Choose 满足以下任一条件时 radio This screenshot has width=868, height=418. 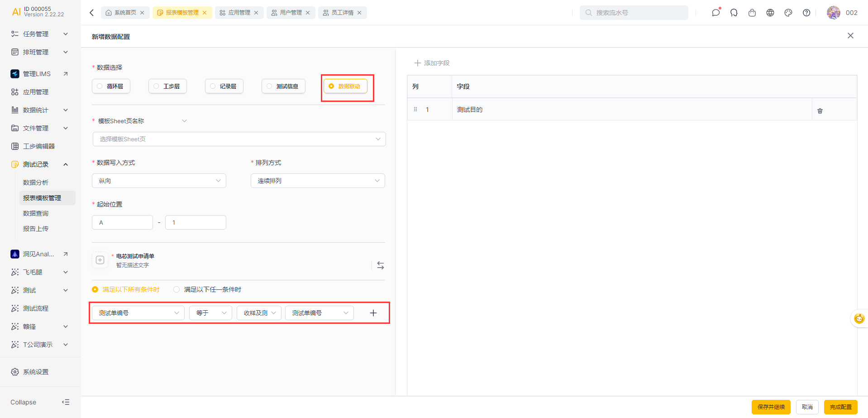click(207, 289)
